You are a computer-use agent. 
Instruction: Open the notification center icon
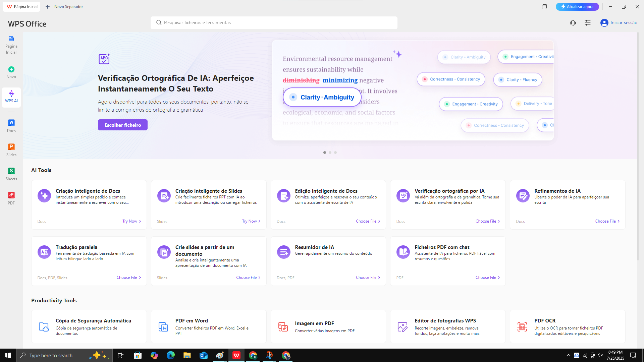pos(633,355)
